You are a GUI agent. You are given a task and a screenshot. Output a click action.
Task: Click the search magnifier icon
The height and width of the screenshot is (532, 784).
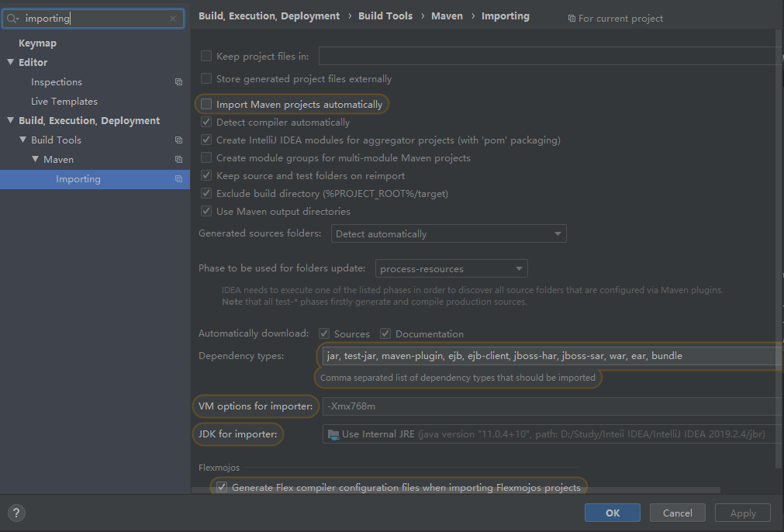(x=14, y=19)
